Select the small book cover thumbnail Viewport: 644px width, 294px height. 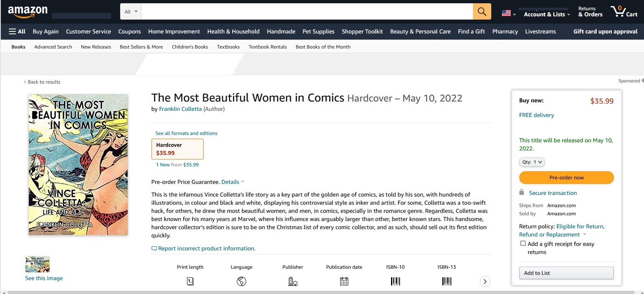tap(37, 264)
